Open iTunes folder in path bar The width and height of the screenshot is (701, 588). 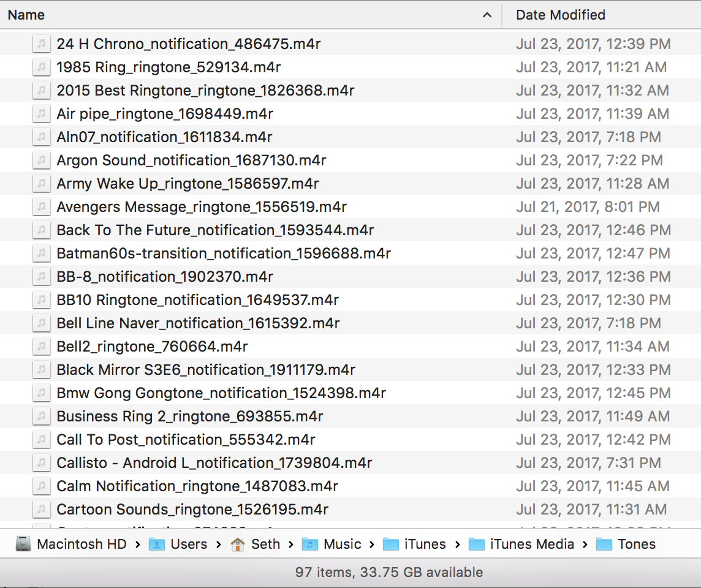point(414,544)
